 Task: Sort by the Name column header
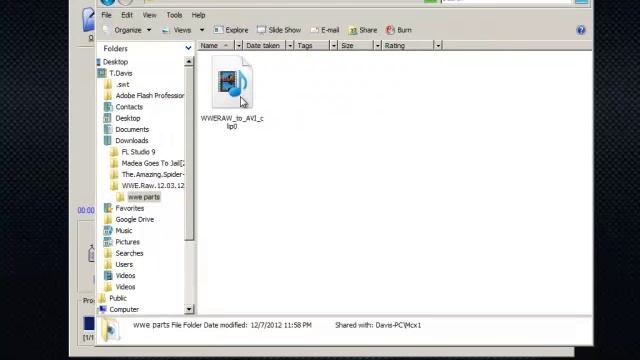click(x=216, y=45)
